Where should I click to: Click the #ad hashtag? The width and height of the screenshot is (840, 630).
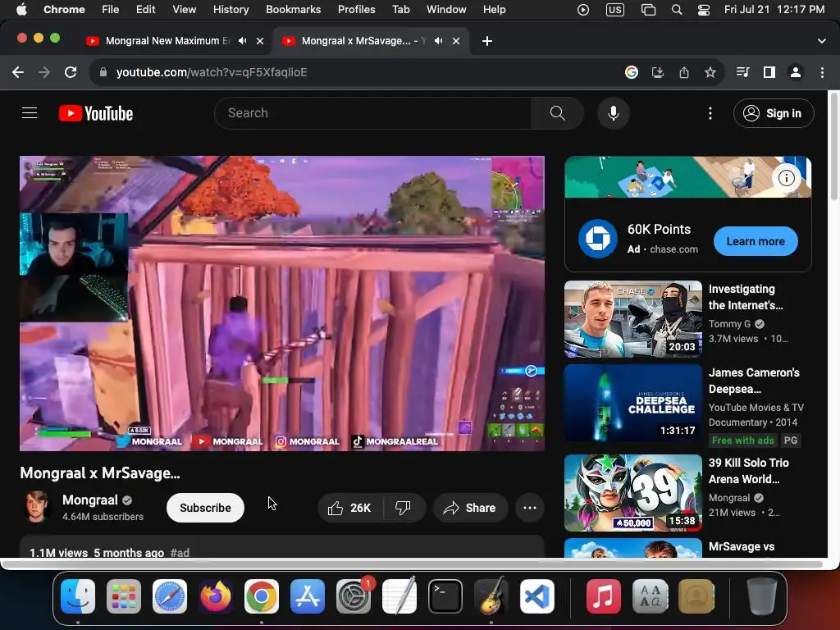[x=180, y=552]
